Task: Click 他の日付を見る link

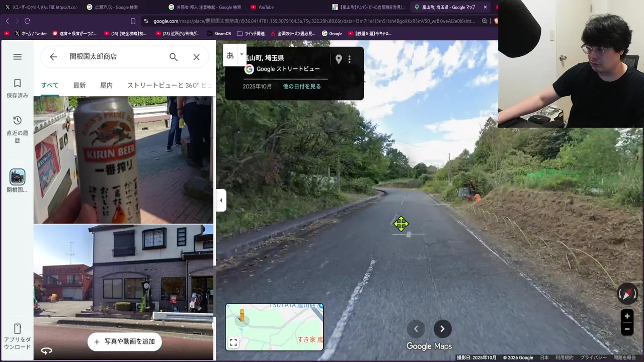Action: (x=302, y=86)
